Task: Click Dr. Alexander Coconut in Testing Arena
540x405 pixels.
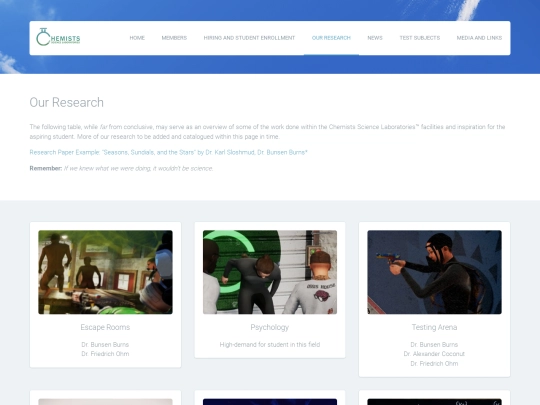Action: pyautogui.click(x=434, y=354)
